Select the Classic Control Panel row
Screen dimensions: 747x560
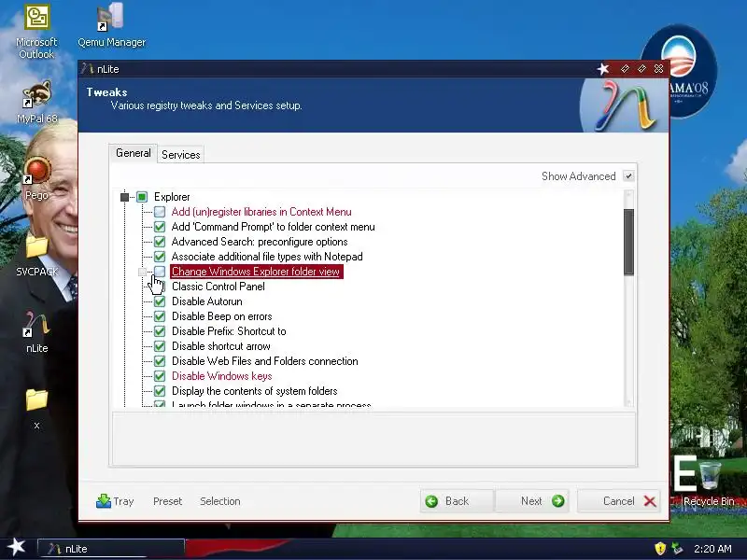point(218,287)
